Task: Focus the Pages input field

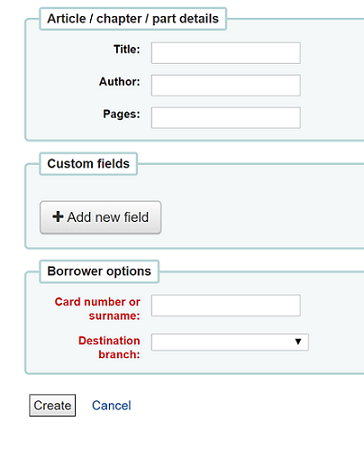Action: point(226,118)
